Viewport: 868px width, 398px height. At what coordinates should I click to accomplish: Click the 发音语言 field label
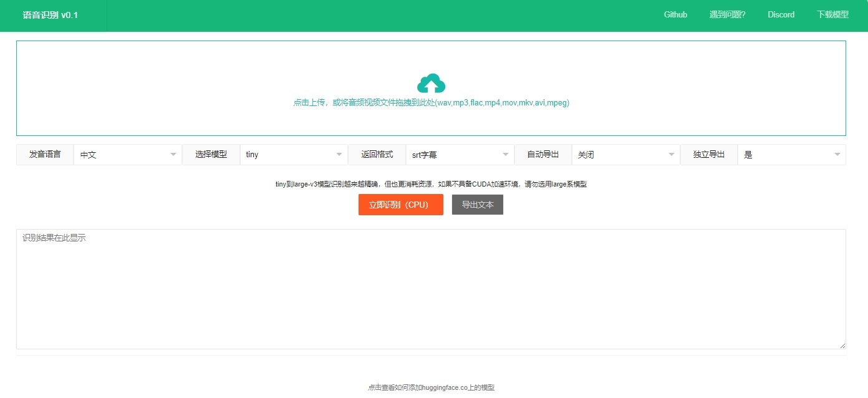[44, 154]
